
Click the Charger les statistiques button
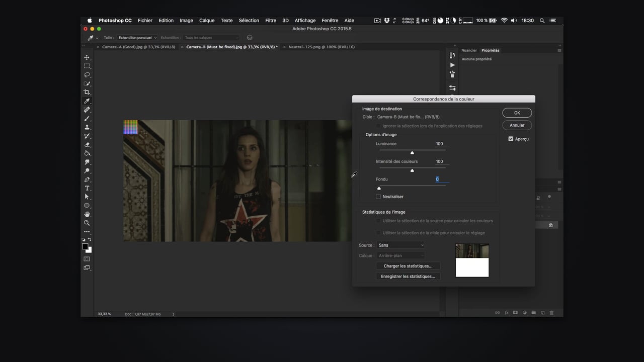click(408, 266)
